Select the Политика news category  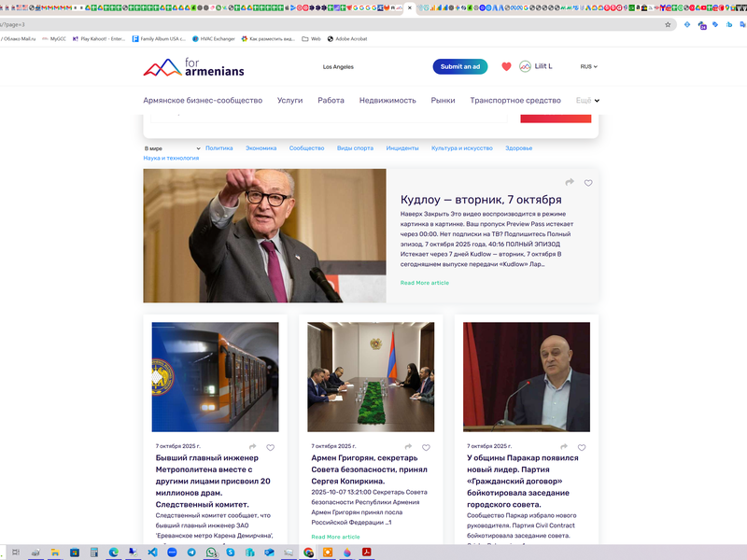point(218,148)
